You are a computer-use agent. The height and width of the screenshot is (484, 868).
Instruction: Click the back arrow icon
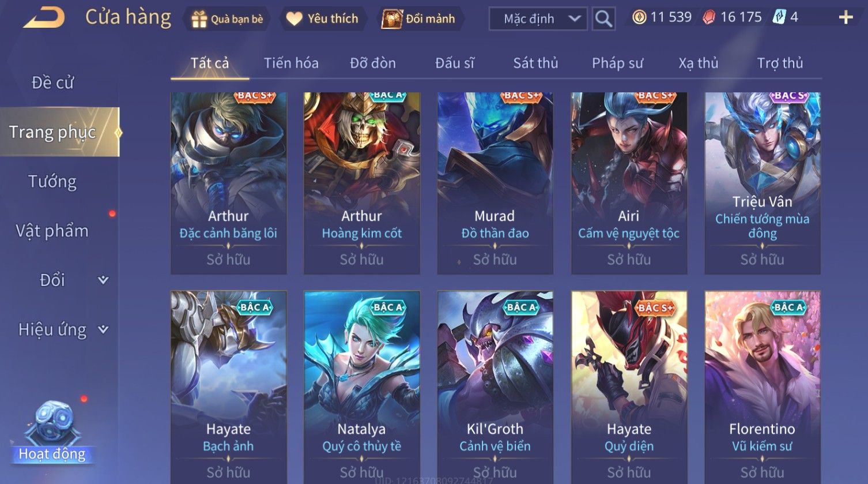[44, 17]
